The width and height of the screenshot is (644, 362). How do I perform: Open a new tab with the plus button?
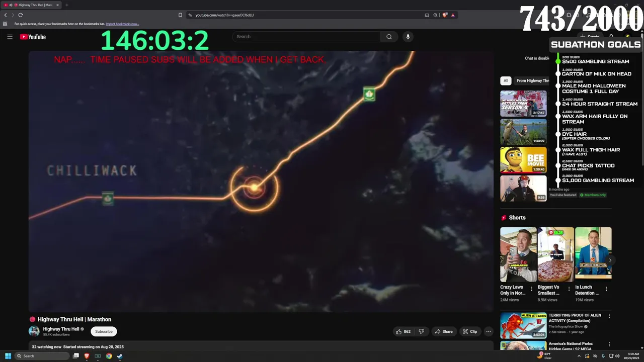point(66,5)
